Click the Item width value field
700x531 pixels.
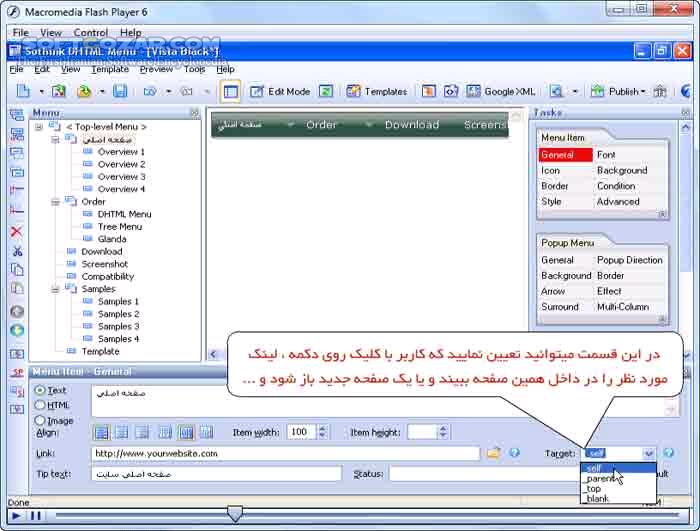click(302, 432)
